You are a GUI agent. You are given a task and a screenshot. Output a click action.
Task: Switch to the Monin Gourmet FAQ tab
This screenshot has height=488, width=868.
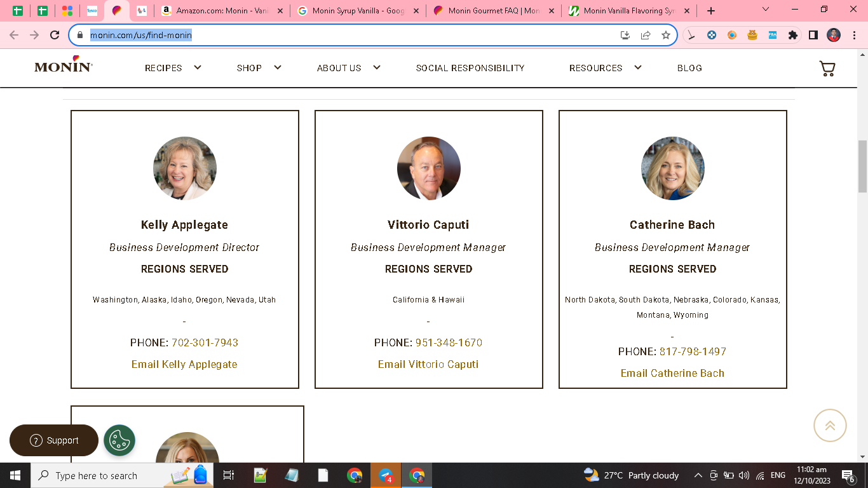tap(494, 11)
